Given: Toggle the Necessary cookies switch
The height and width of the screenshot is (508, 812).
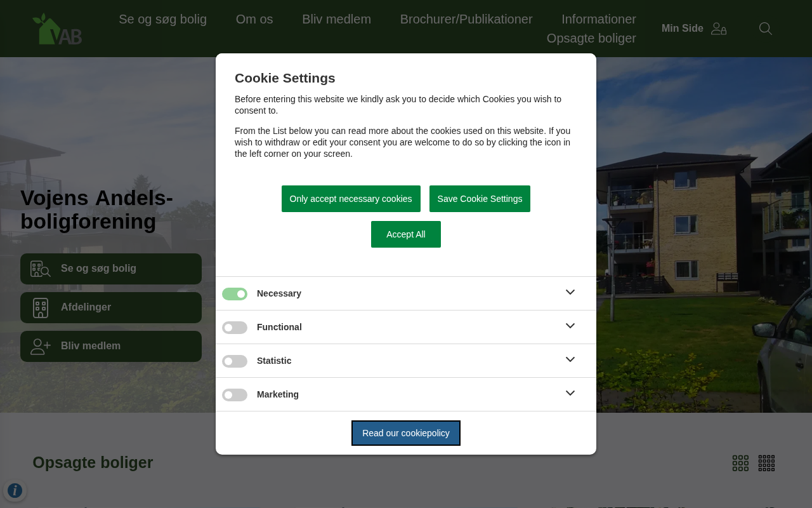Looking at the screenshot, I should 235,294.
